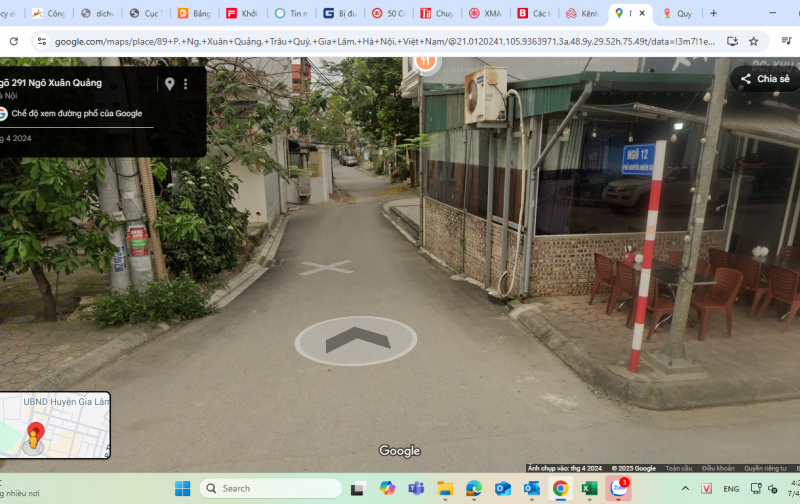This screenshot has height=504, width=800.
Task: Switch ENG language indicator
Action: tap(731, 488)
